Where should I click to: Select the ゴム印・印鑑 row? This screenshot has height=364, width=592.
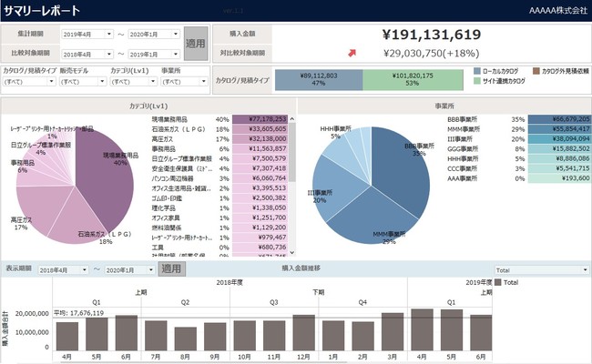(219, 198)
